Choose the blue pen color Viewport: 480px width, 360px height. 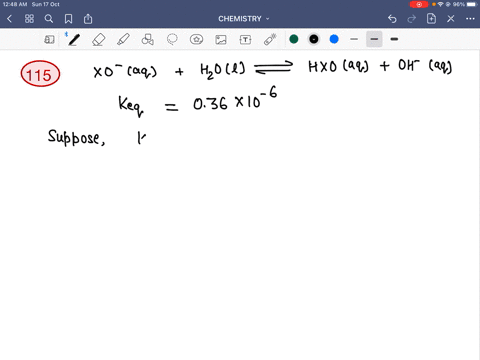click(x=334, y=39)
